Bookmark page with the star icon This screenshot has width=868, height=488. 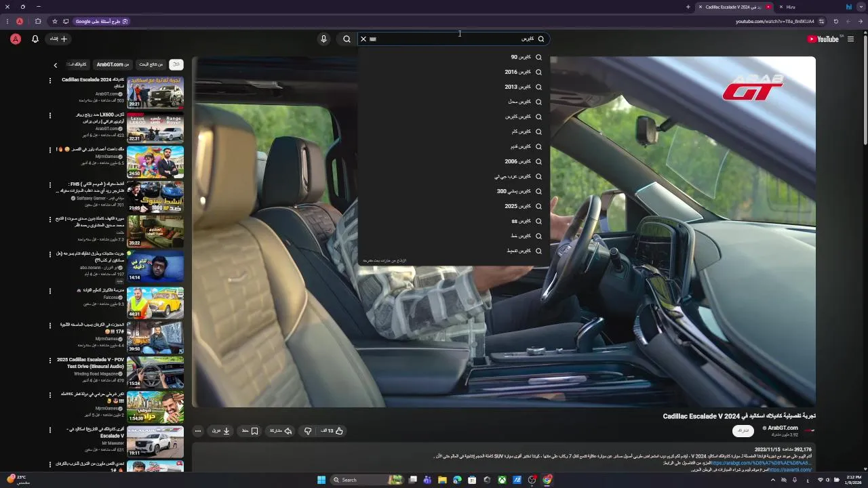tap(55, 21)
